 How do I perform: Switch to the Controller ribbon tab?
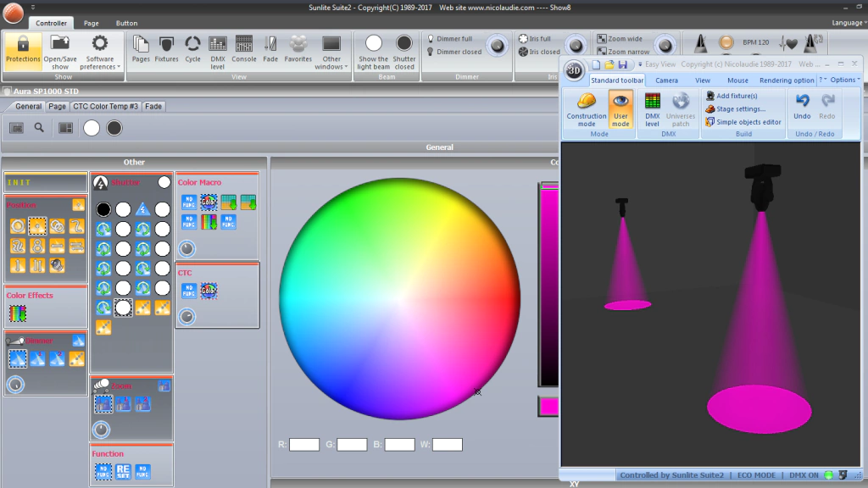(51, 23)
